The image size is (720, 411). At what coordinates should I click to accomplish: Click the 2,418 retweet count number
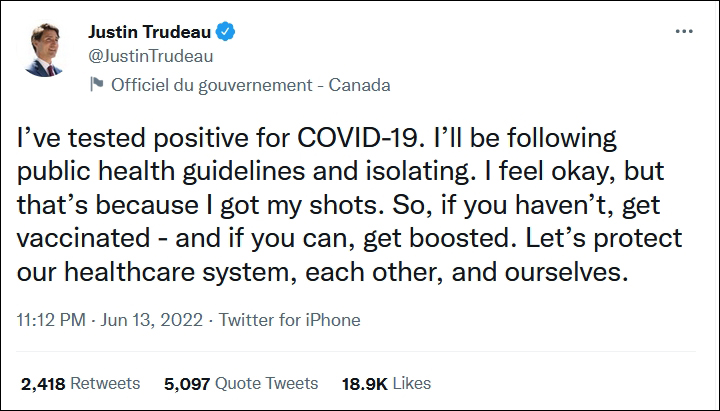pyautogui.click(x=44, y=383)
